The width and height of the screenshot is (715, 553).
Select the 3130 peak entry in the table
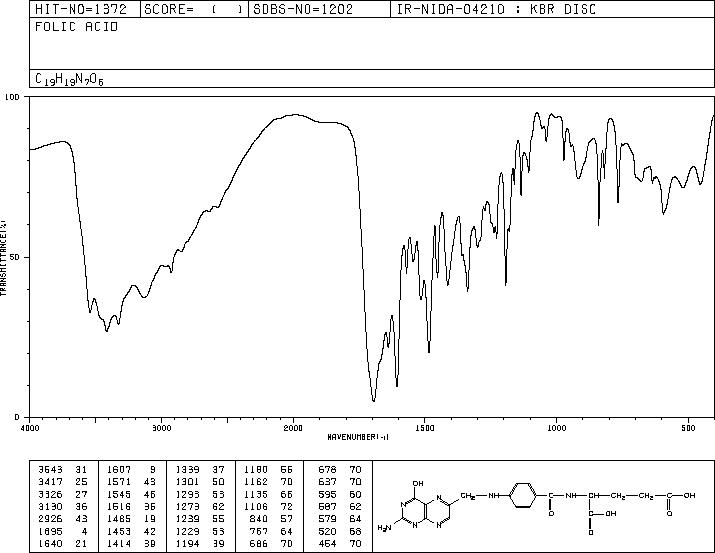(62, 506)
